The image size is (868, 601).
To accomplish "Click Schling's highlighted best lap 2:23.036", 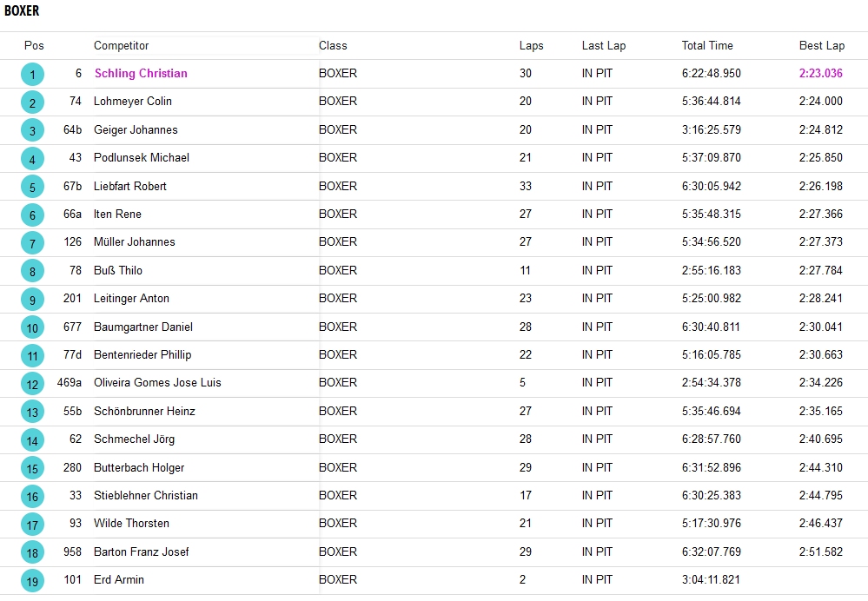I will click(x=820, y=74).
